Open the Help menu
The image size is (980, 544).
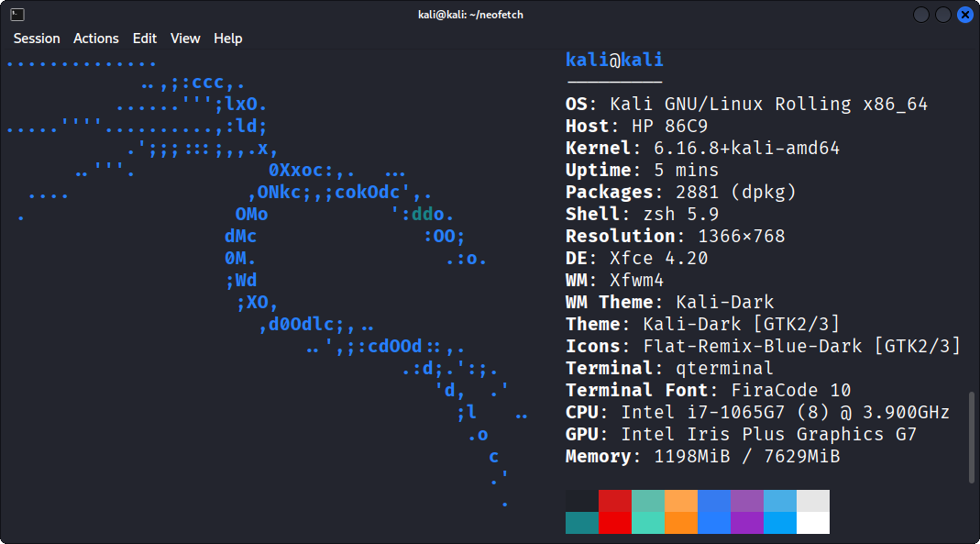tap(228, 39)
